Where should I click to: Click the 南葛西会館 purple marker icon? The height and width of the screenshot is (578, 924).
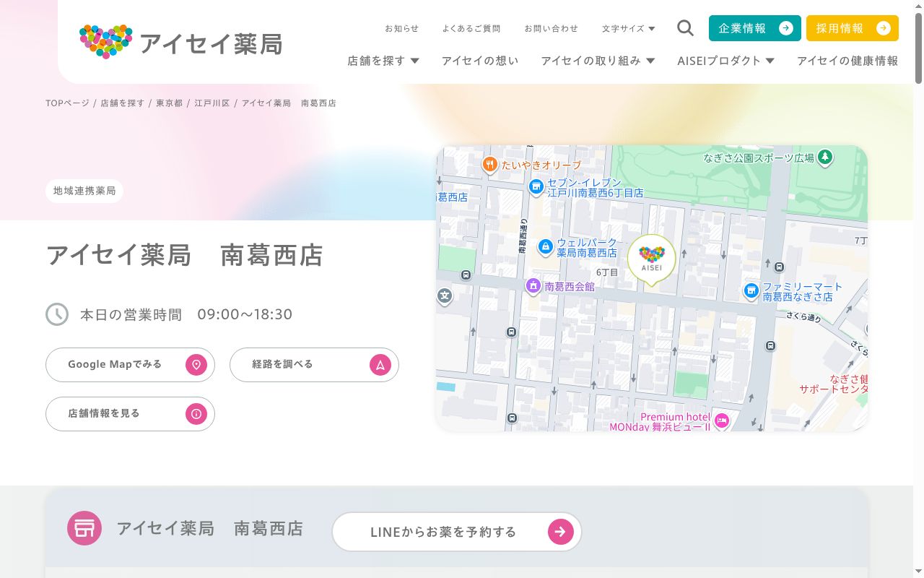click(x=533, y=286)
